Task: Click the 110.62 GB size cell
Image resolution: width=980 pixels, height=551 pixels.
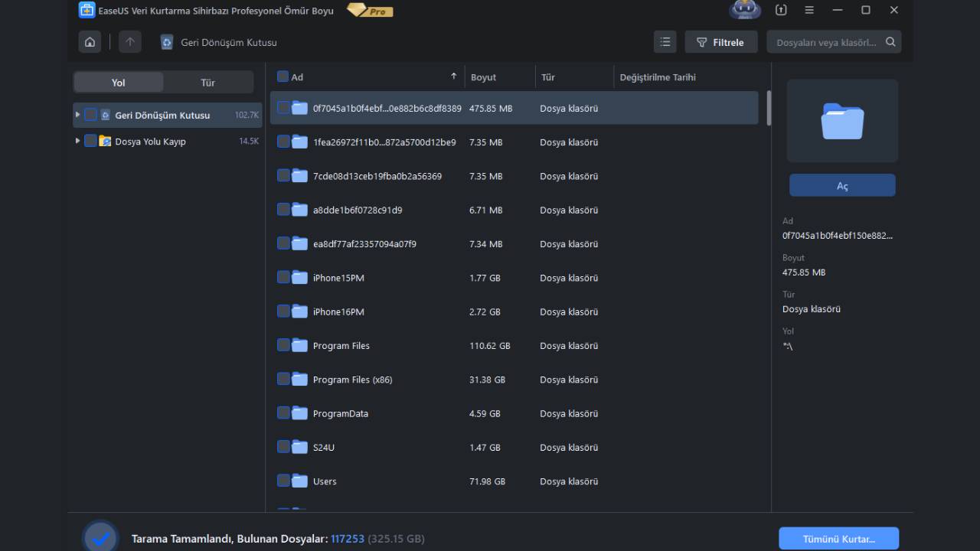Action: pos(490,346)
